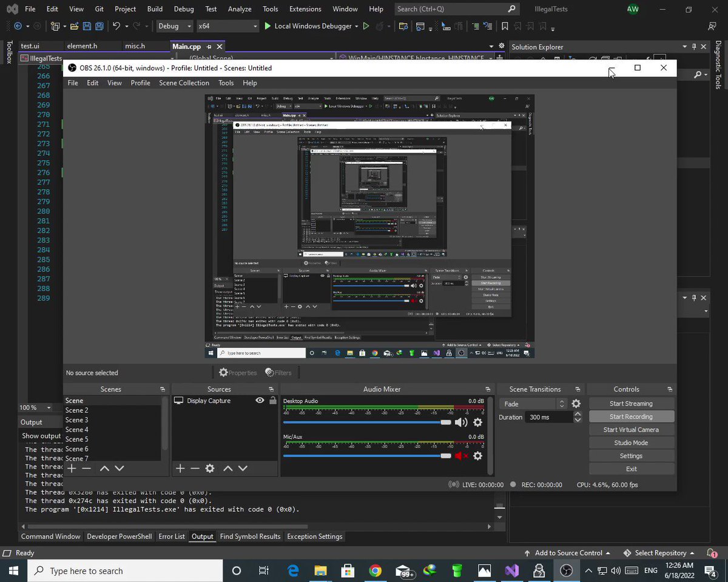The image size is (728, 582).
Task: Open Select Repository dropdown
Action: (658, 553)
